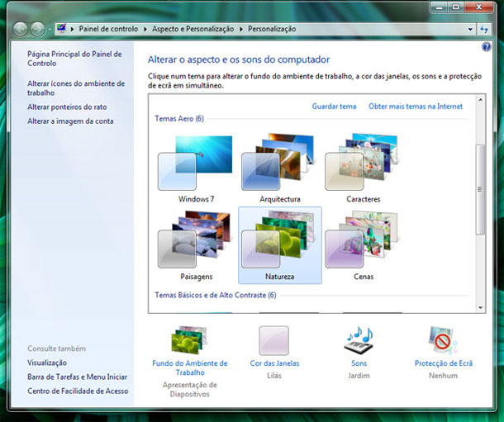Viewport: 504px width, 422px height.
Task: Expand arrow before Painel de controlo breadcrumb
Action: click(72, 29)
